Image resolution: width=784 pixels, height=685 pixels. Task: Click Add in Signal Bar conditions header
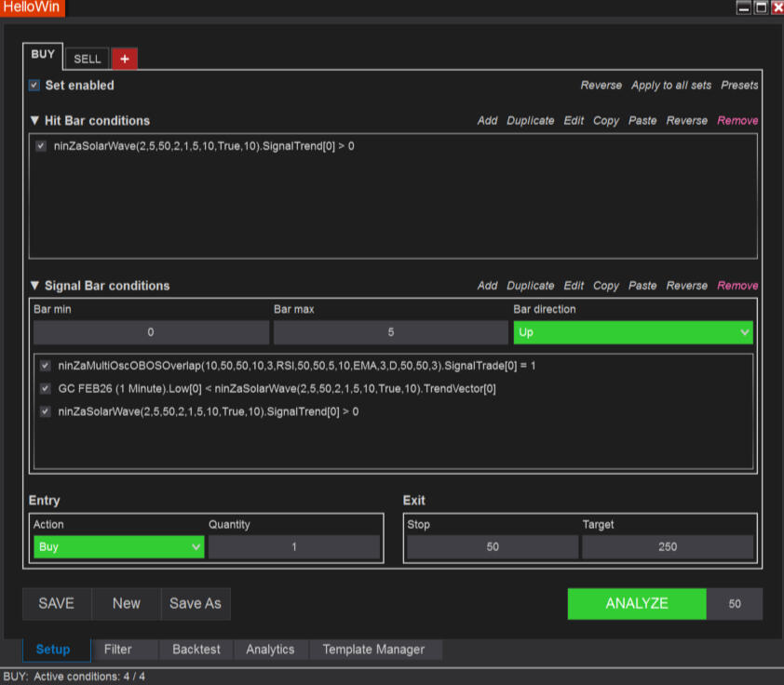[487, 286]
